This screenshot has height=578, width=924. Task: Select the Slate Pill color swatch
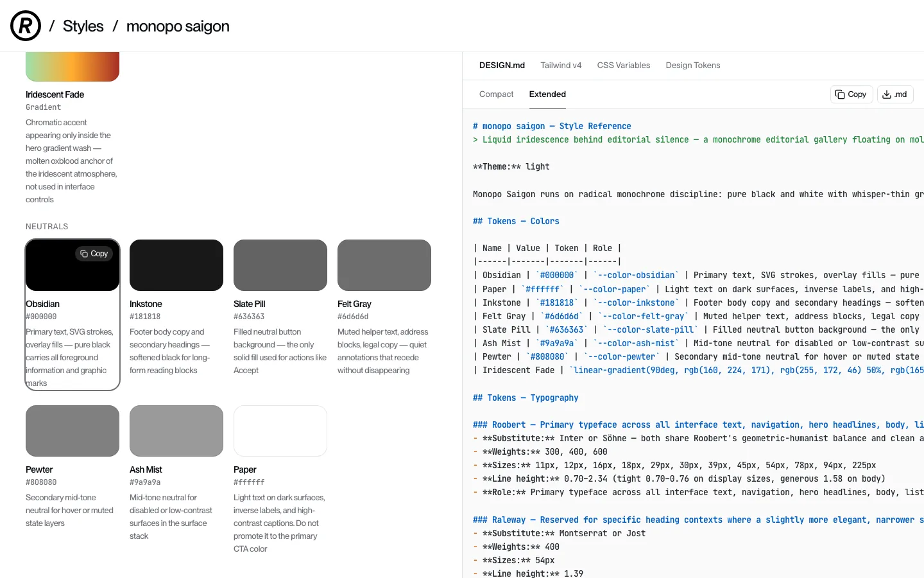(x=280, y=265)
